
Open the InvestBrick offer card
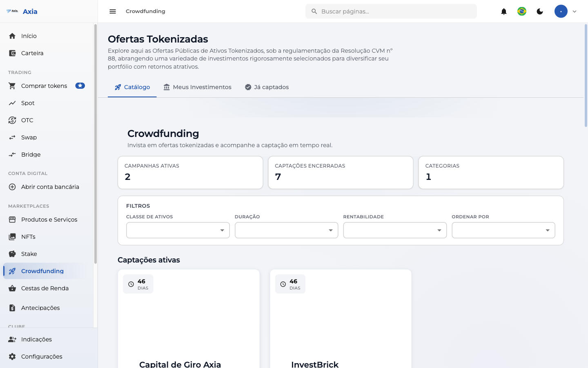coord(341,319)
